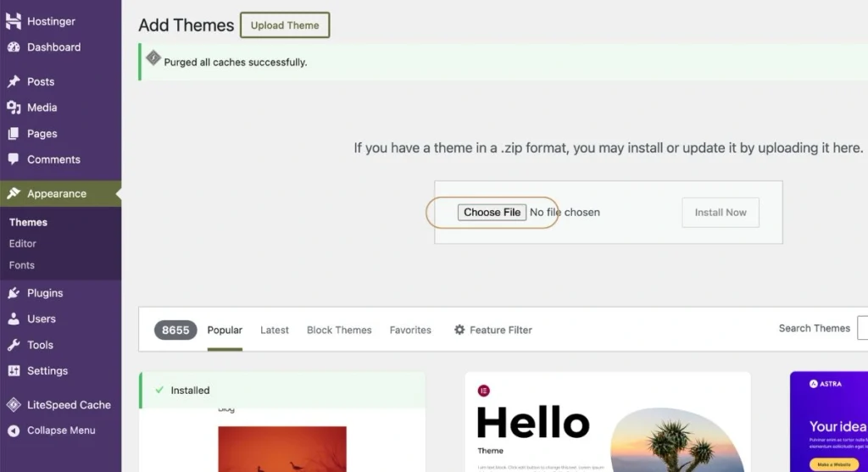Click the Elementor badge on Hello theme
Viewport: 868px width, 472px height.
(x=483, y=391)
